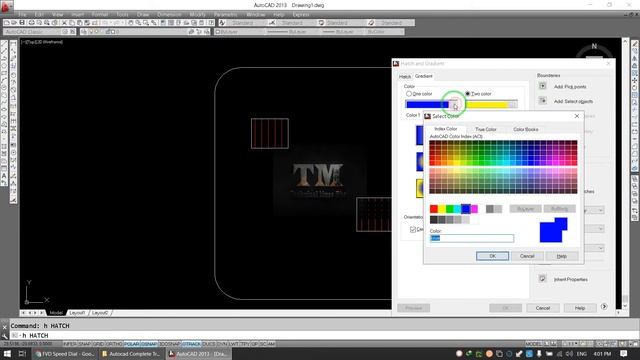640x360 pixels.
Task: Click the Save toolbar icon
Action: click(22, 23)
